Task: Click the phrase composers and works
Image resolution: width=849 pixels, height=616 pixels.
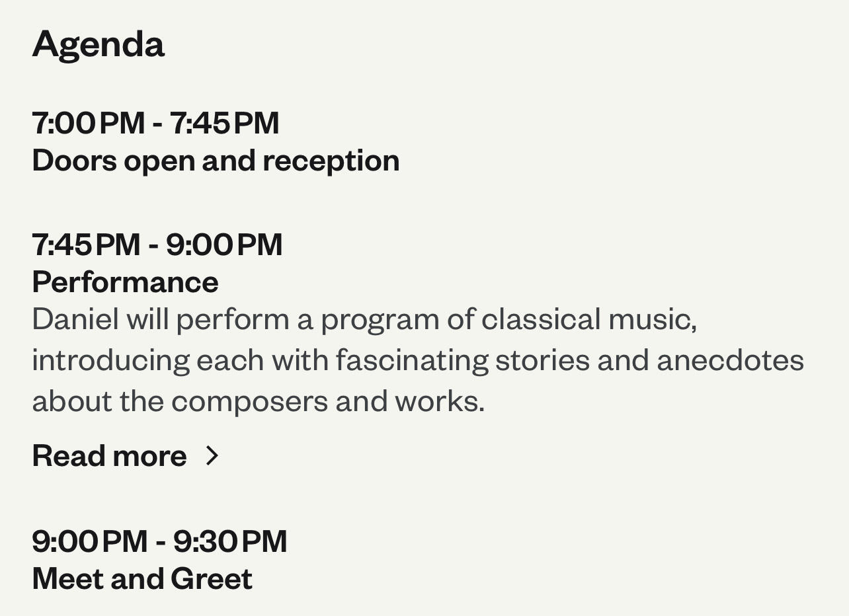Action: pyautogui.click(x=327, y=401)
